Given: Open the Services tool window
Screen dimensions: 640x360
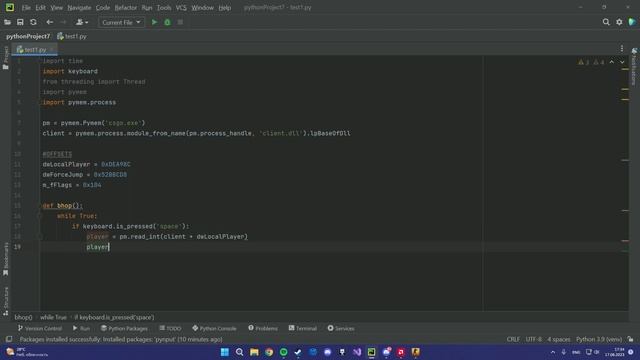Looking at the screenshot, I should click(x=341, y=328).
